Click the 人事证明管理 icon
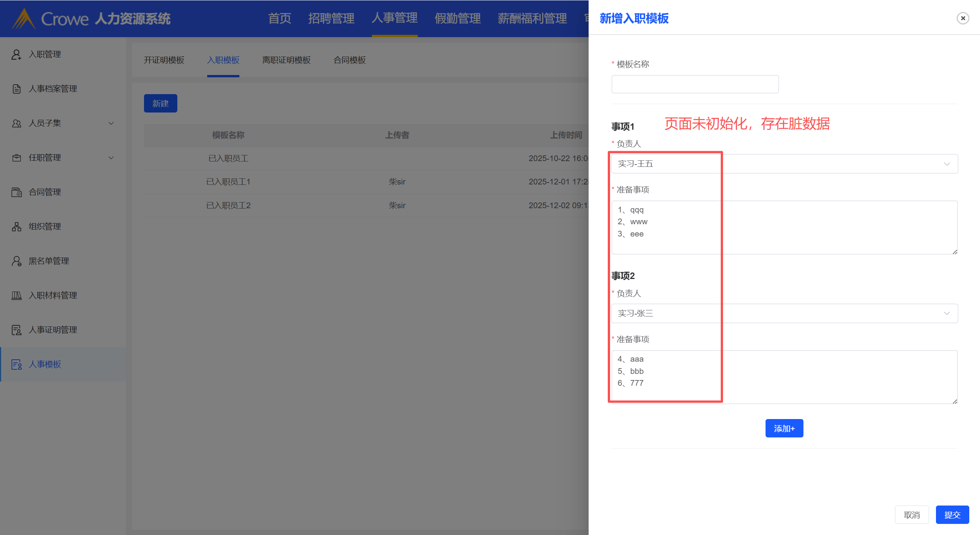Image resolution: width=980 pixels, height=535 pixels. pyautogui.click(x=16, y=330)
